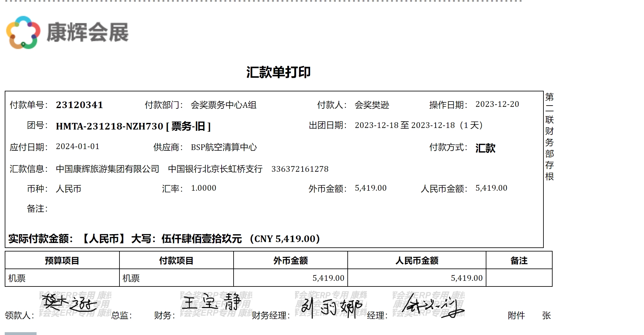This screenshot has height=335, width=644.
Task: Click the gray bar at bottom-left corner
Action: tap(20, 333)
